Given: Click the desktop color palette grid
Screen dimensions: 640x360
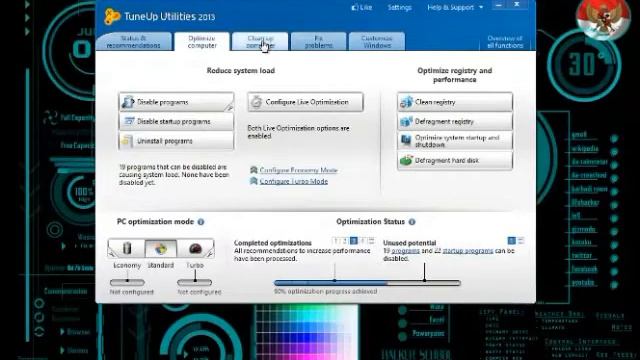Looking at the screenshot, I should coord(307,331).
